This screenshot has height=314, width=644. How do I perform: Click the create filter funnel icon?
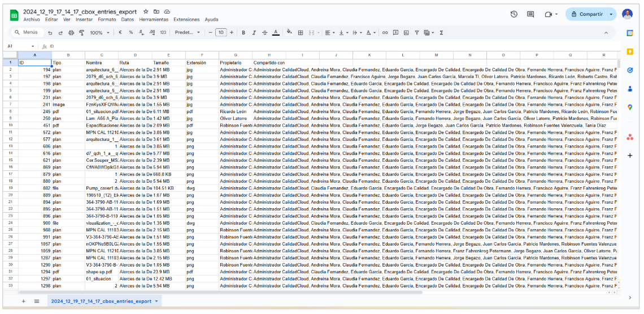[x=417, y=33]
